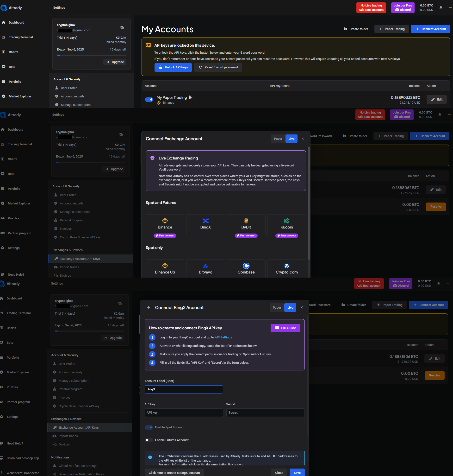Click the Account Label (Spot) field containing BingX

[184, 389]
